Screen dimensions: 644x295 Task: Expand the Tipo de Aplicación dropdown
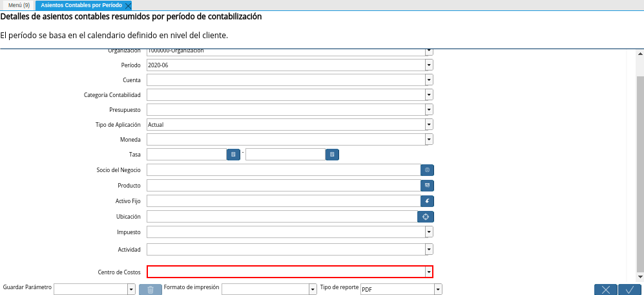(x=429, y=124)
